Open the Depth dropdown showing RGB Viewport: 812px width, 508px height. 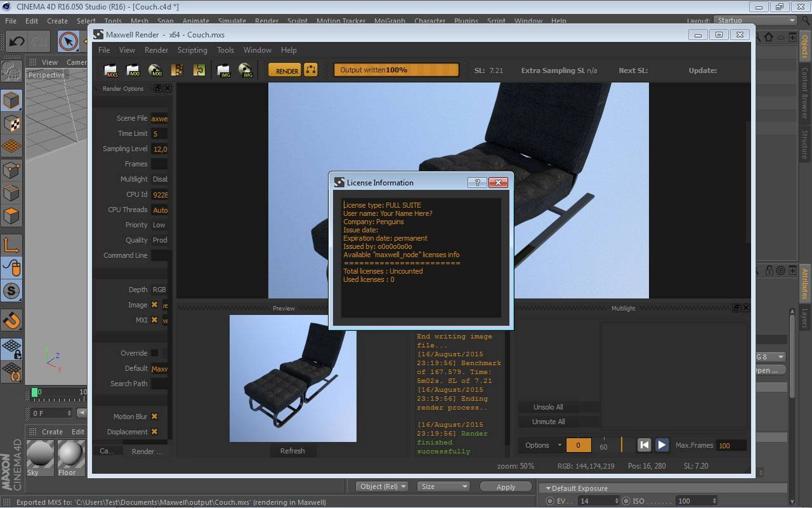point(160,290)
